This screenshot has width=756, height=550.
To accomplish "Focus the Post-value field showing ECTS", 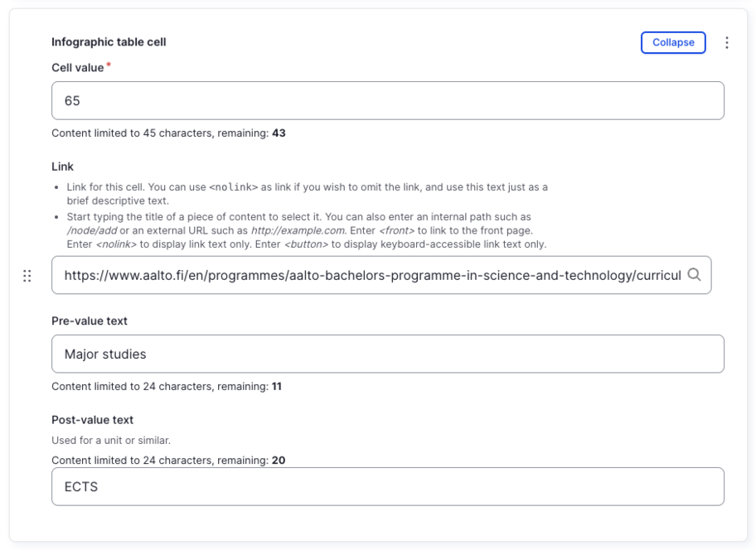I will [387, 486].
